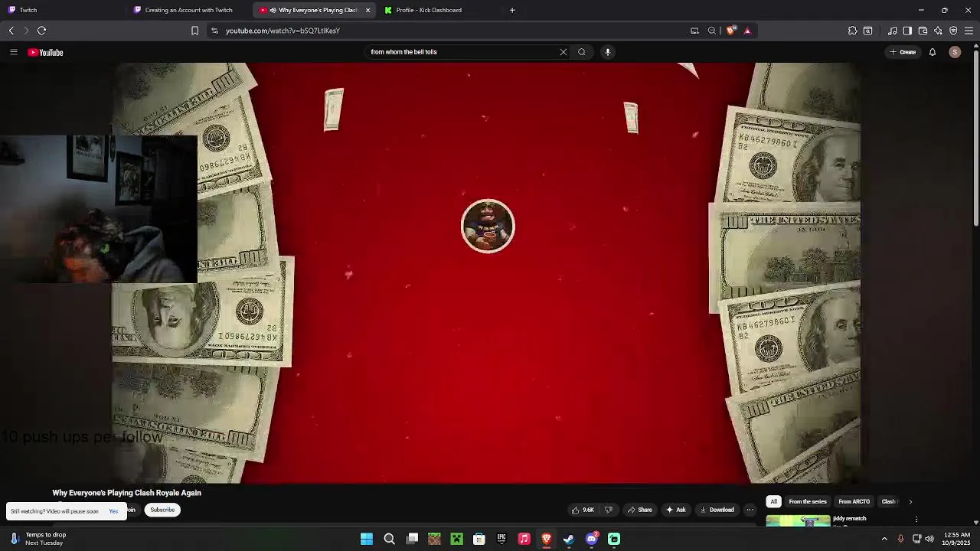Open Steam from taskbar
The height and width of the screenshot is (551, 980).
pos(569,539)
